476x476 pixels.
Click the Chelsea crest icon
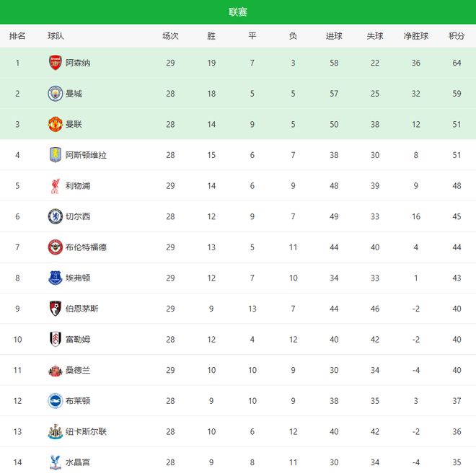coord(56,216)
